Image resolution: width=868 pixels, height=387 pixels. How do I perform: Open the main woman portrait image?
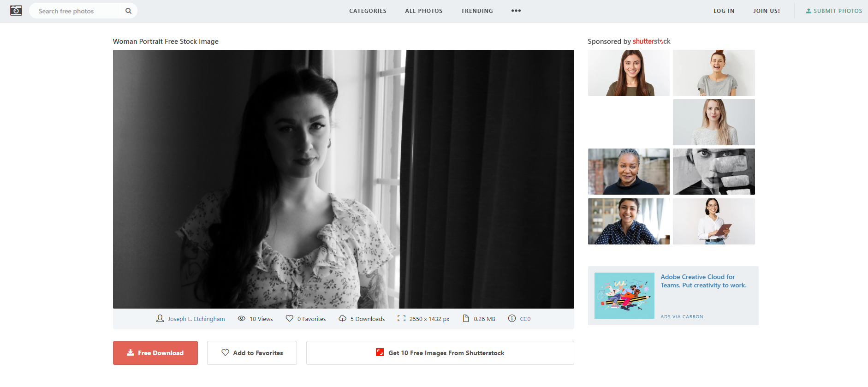(343, 179)
